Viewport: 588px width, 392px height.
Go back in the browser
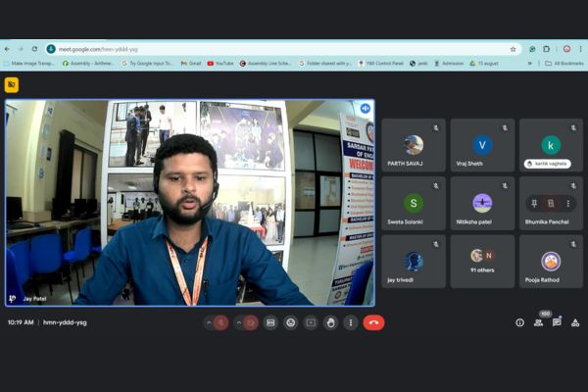tap(8, 49)
